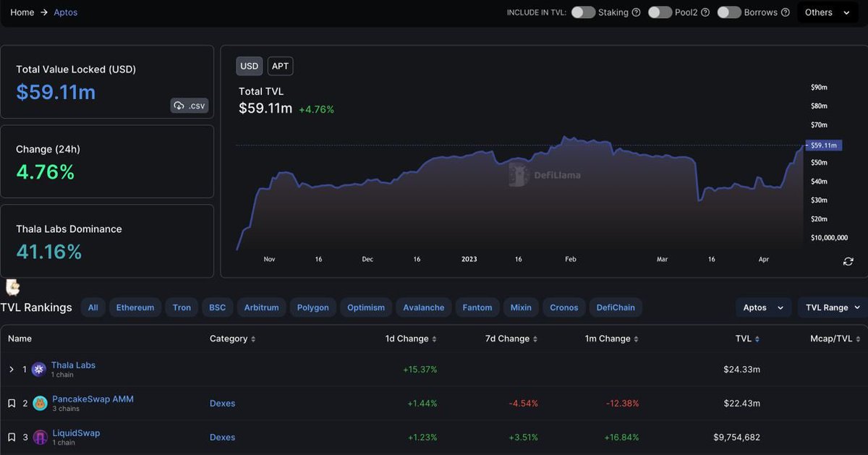Filter rankings by Cronos

(564, 307)
